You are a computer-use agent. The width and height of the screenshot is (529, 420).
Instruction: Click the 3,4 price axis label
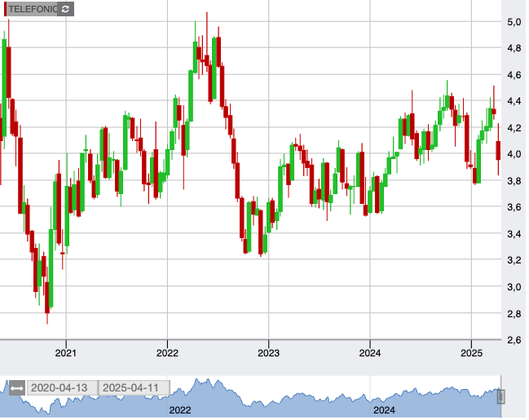514,233
